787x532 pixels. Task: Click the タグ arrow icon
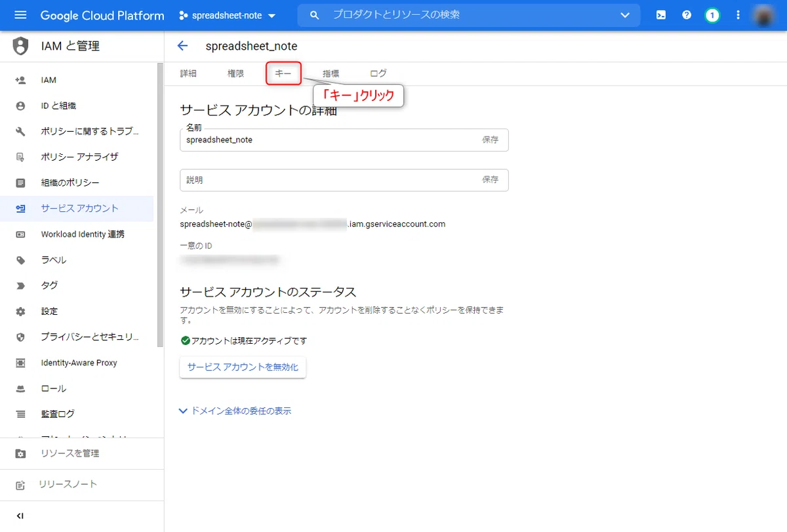(x=20, y=285)
